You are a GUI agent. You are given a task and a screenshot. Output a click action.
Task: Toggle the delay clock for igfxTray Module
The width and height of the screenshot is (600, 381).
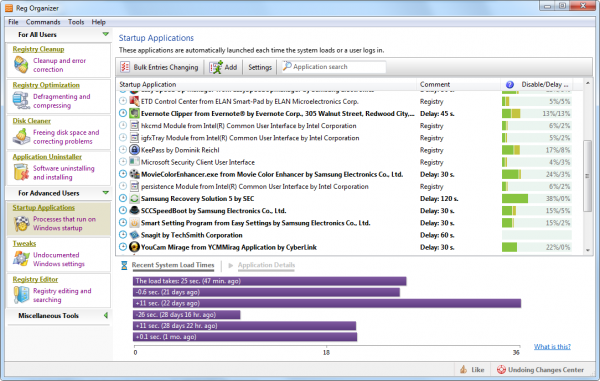123,137
